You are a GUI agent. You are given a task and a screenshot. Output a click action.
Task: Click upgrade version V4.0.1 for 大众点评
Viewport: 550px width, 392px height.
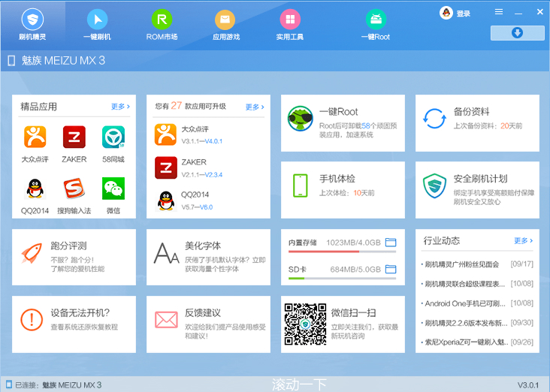[x=213, y=141]
